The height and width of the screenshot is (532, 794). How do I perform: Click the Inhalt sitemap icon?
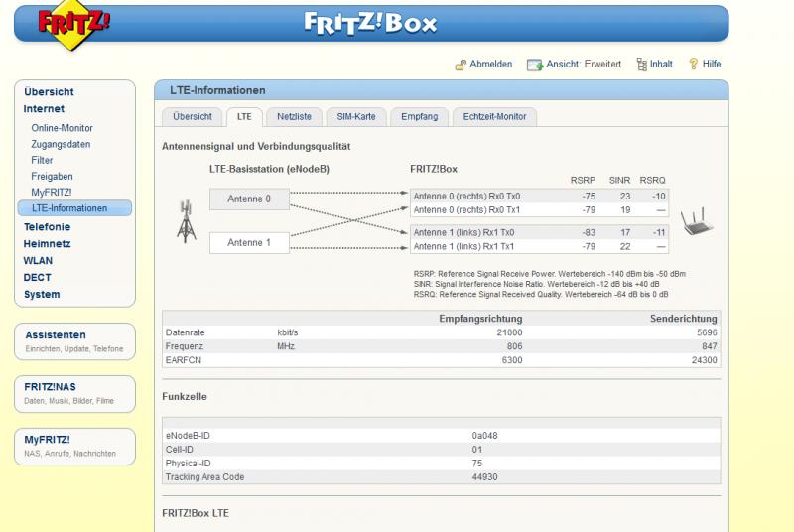[x=641, y=65]
